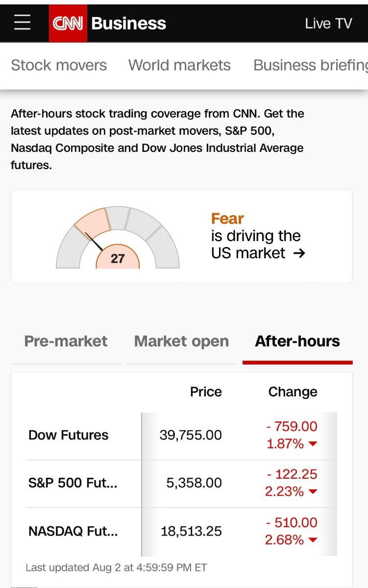368x588 pixels.
Task: Select the NASDAQ Futures row
Action: pyautogui.click(x=73, y=531)
